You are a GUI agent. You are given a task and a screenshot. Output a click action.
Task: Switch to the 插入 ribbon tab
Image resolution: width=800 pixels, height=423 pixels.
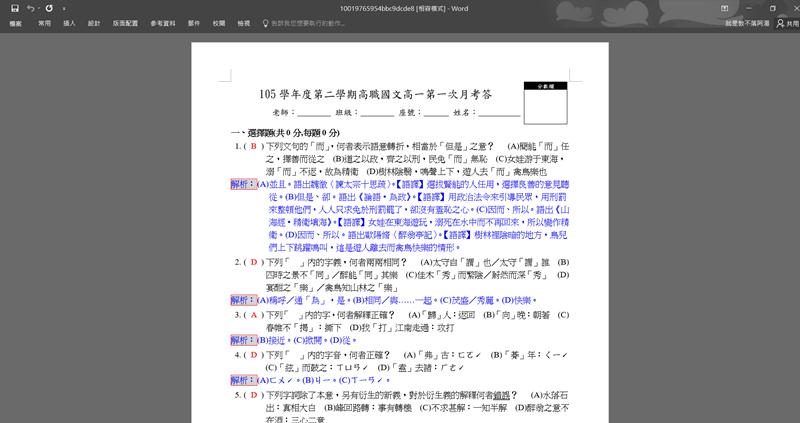click(69, 23)
